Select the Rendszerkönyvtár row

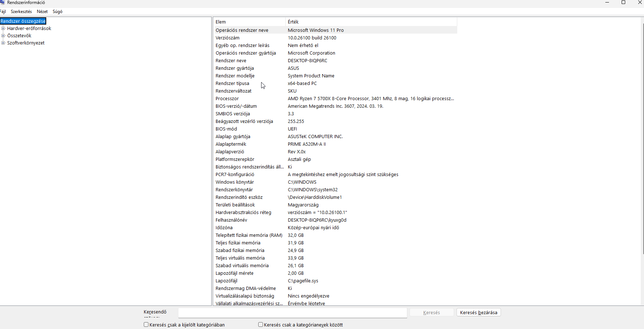click(x=335, y=190)
